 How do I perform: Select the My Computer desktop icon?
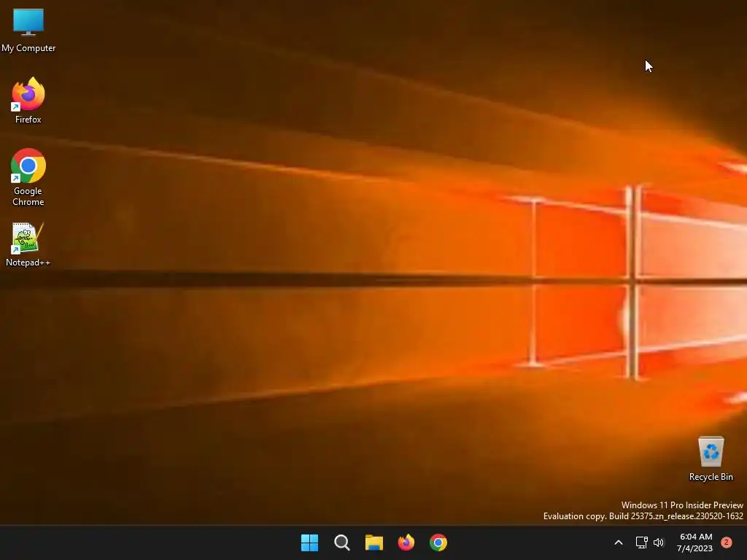point(28,29)
